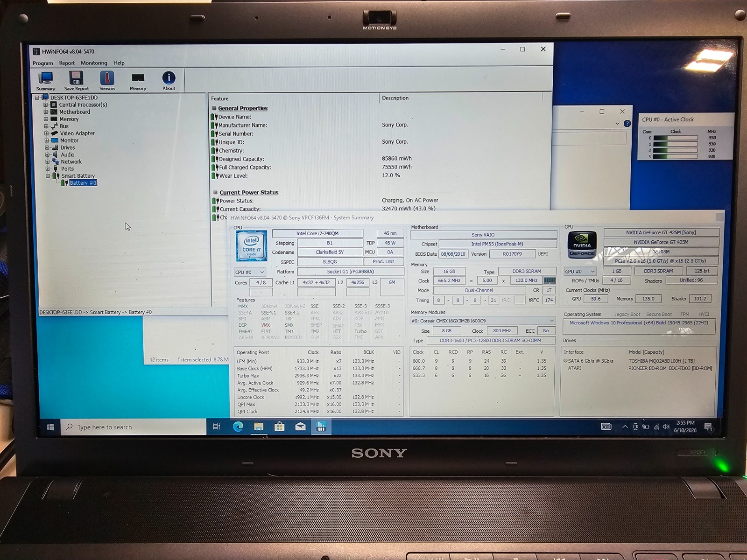Open File Explorer from taskbar
Image resolution: width=747 pixels, height=560 pixels.
point(259,426)
